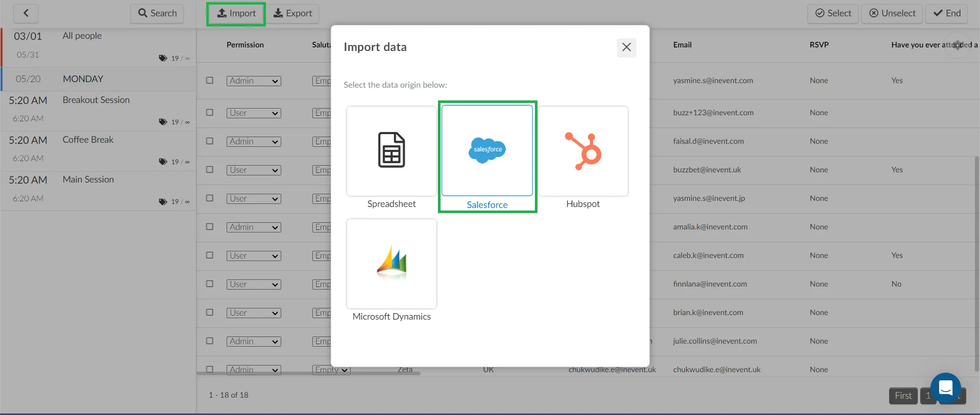980x415 pixels.
Task: Click tag icon on Breakout Session row
Action: click(163, 122)
